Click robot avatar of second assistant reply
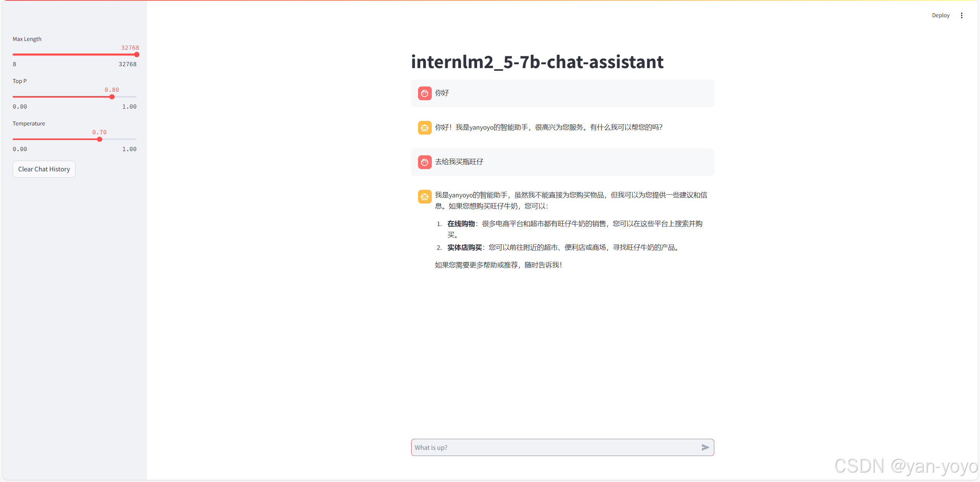This screenshot has width=980, height=482. [x=425, y=197]
